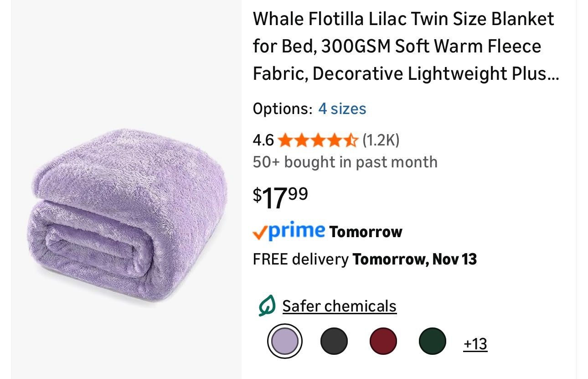This screenshot has width=588, height=379.
Task: Select the dark gray color swatch
Action: 334,341
